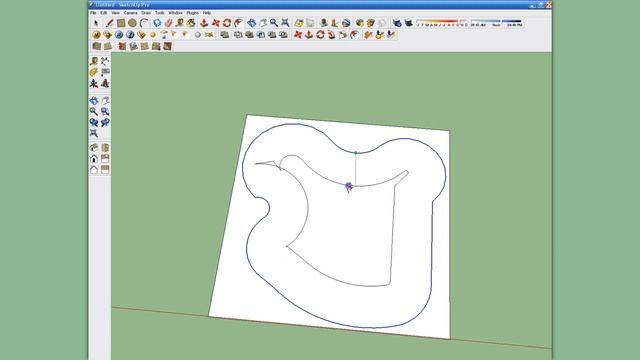Click the Make Component icon
640x360 pixels.
(157, 23)
